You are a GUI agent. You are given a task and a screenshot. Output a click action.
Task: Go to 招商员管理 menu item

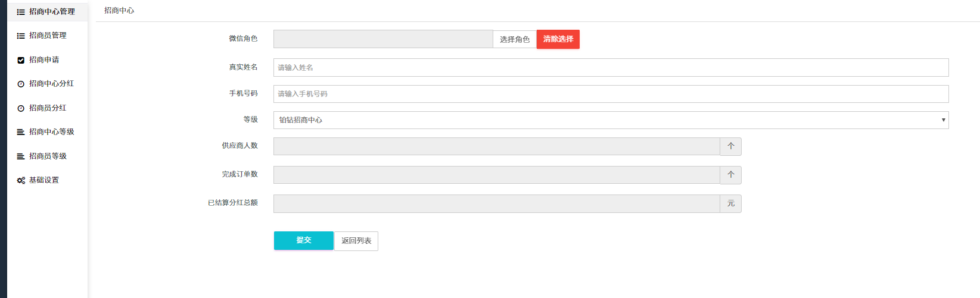(x=48, y=36)
